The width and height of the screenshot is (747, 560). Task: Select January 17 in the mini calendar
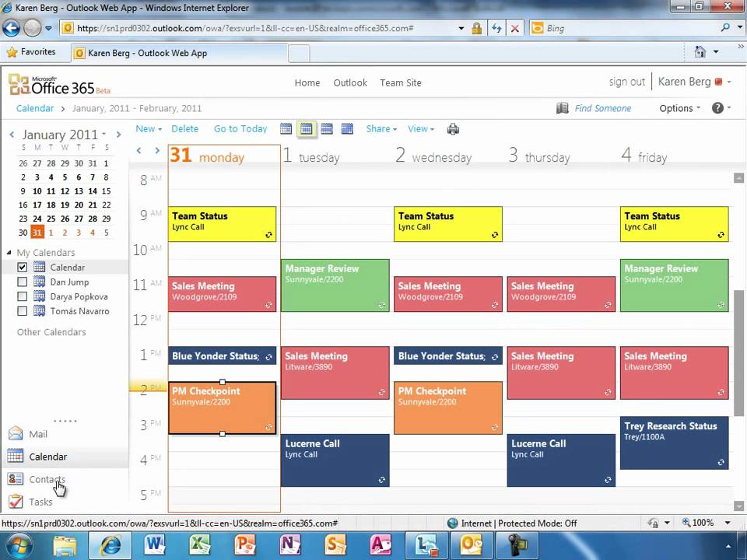tap(37, 205)
